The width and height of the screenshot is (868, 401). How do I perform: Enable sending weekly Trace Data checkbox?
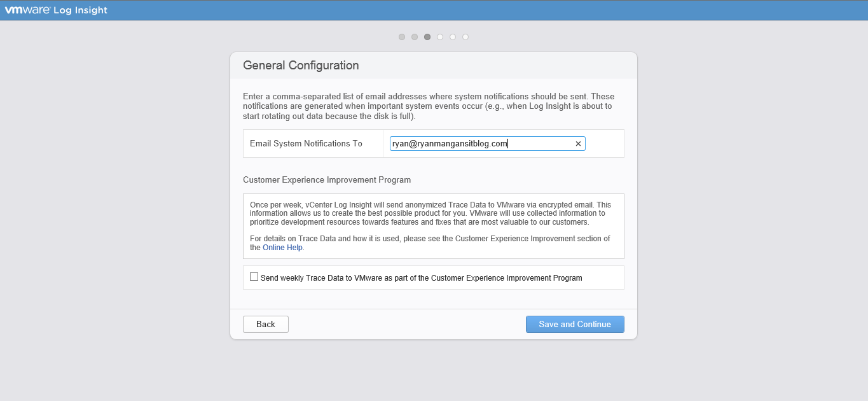(x=254, y=277)
